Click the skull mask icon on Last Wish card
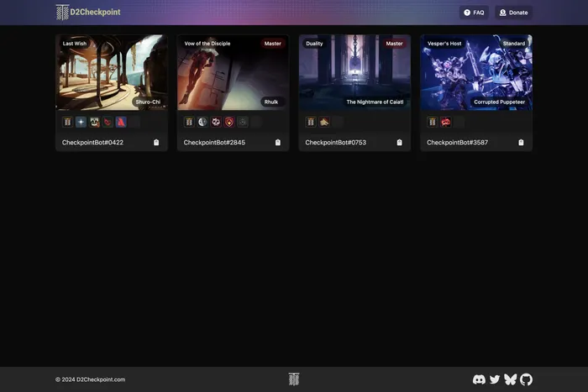 [94, 122]
